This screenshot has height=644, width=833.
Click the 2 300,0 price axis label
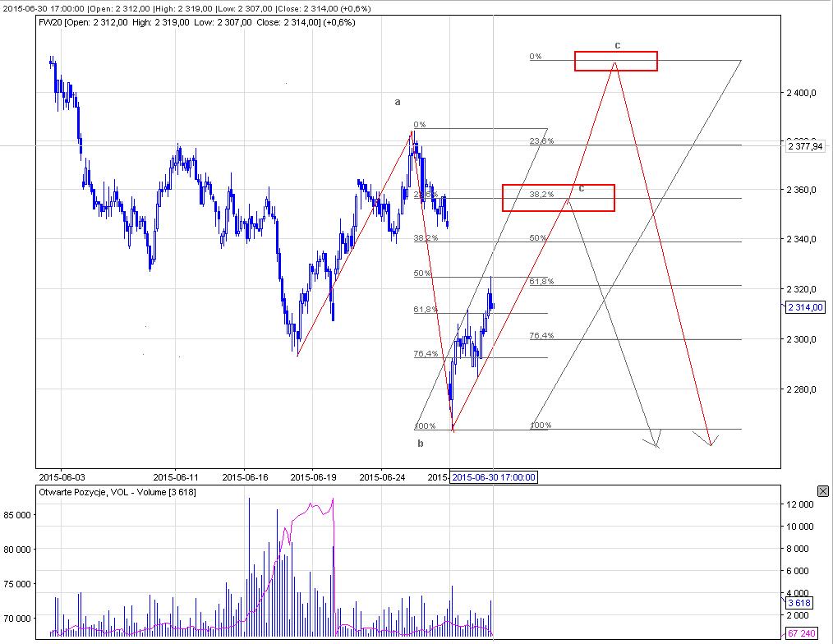coord(801,339)
